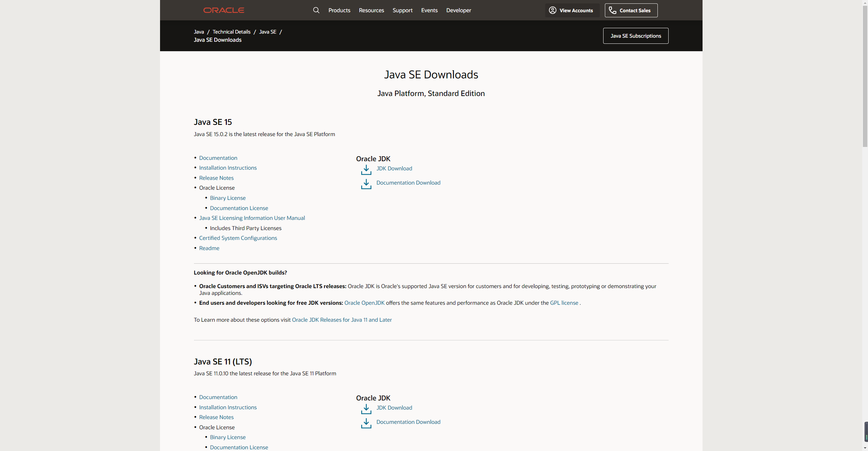This screenshot has width=868, height=451.
Task: Open Java SE 11 Release Notes
Action: [x=216, y=417]
